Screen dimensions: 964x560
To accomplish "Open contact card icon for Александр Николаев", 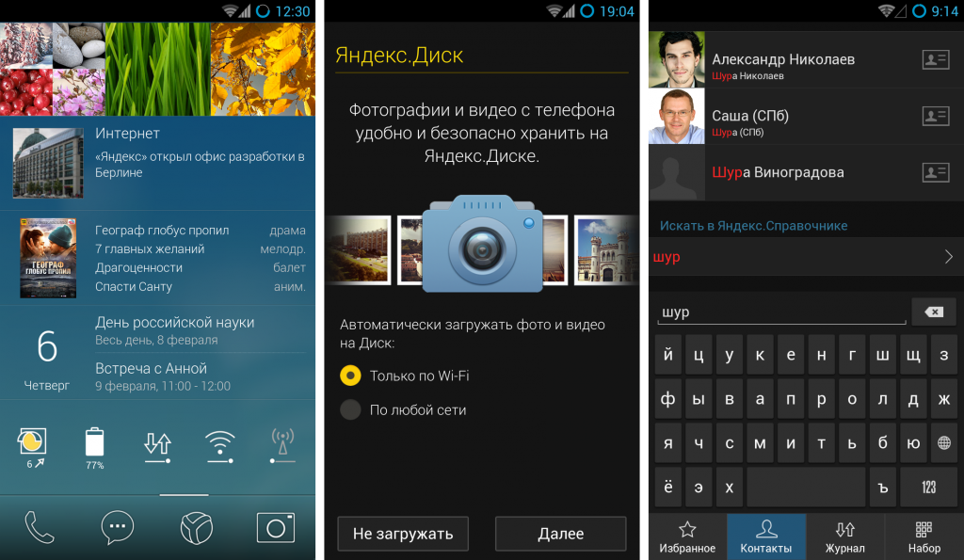I will pyautogui.click(x=936, y=59).
